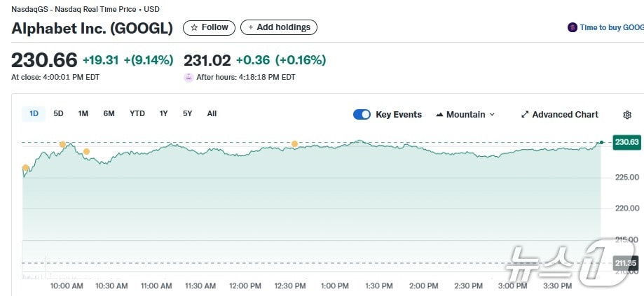Click the After hours moon icon

pyautogui.click(x=188, y=77)
